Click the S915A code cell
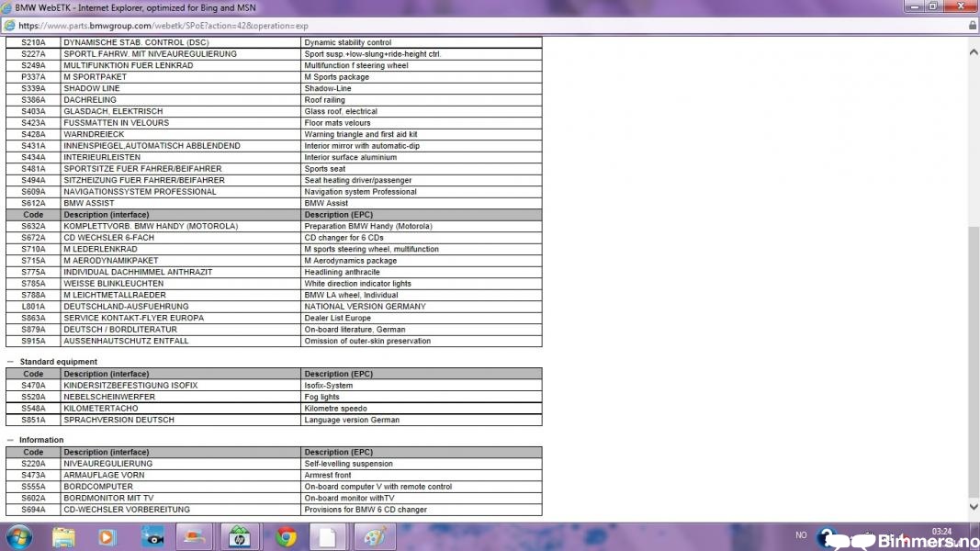This screenshot has height=551, width=980. click(x=33, y=341)
